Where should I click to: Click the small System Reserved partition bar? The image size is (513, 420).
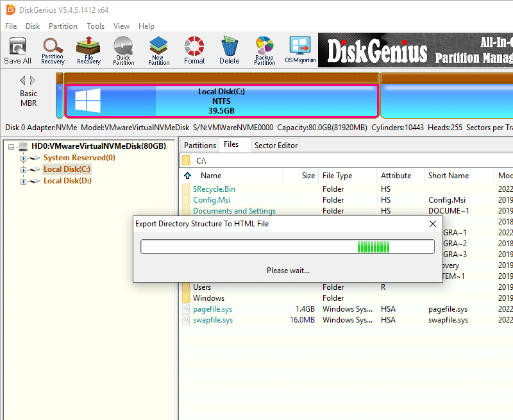(59, 95)
